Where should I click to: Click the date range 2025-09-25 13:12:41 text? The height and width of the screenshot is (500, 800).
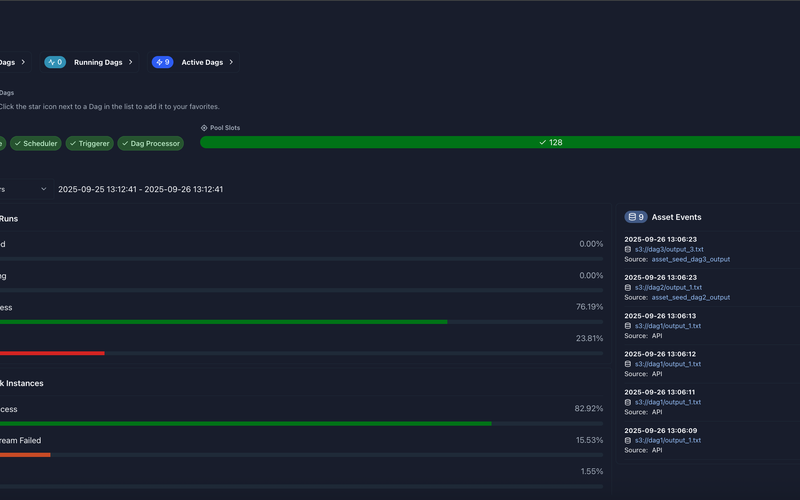140,189
